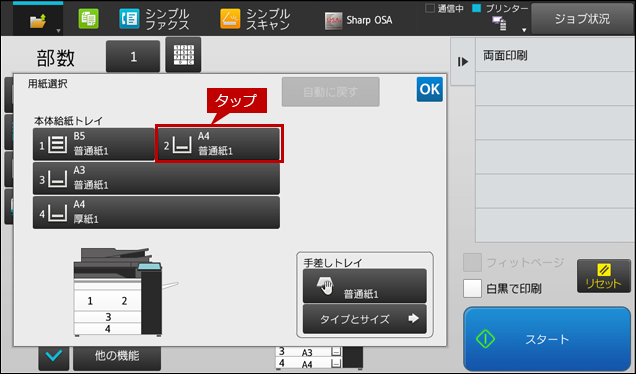Image resolution: width=636 pixels, height=374 pixels.
Task: Select tray 3 A3 普通紙1
Action: point(156,178)
